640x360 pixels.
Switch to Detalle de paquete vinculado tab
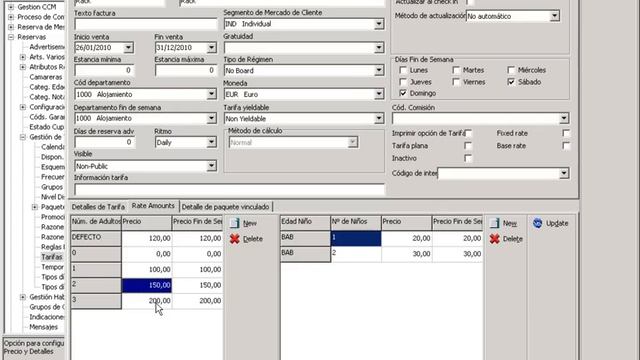[x=225, y=207]
